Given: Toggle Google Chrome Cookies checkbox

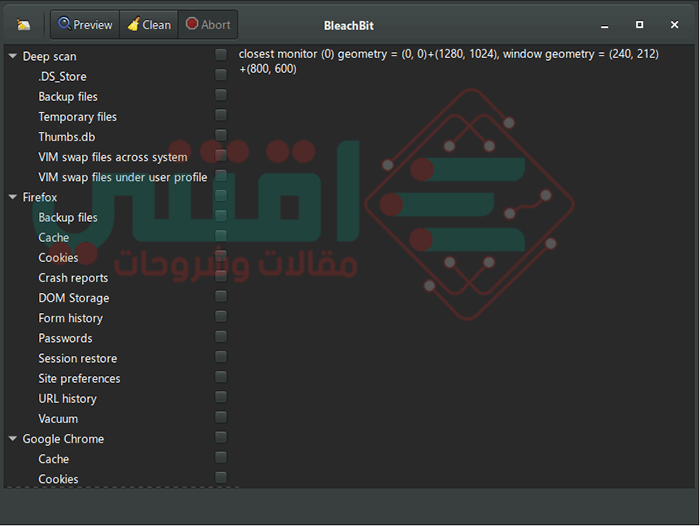Looking at the screenshot, I should click(x=221, y=477).
